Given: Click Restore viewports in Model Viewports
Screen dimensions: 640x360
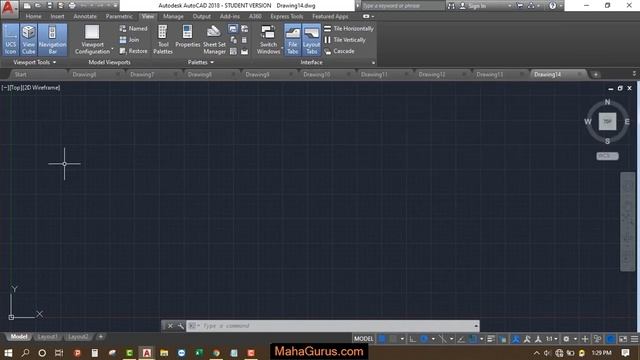Looking at the screenshot, I should [133, 51].
